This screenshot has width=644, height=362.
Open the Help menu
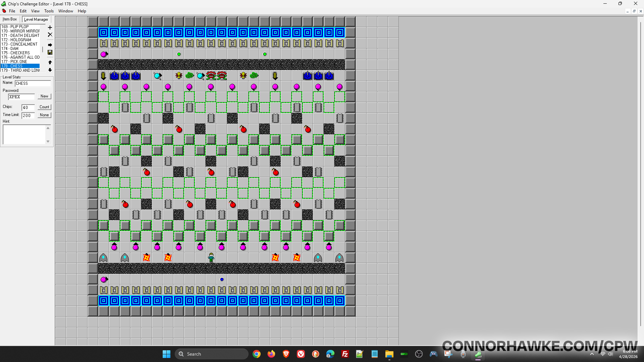(x=82, y=11)
